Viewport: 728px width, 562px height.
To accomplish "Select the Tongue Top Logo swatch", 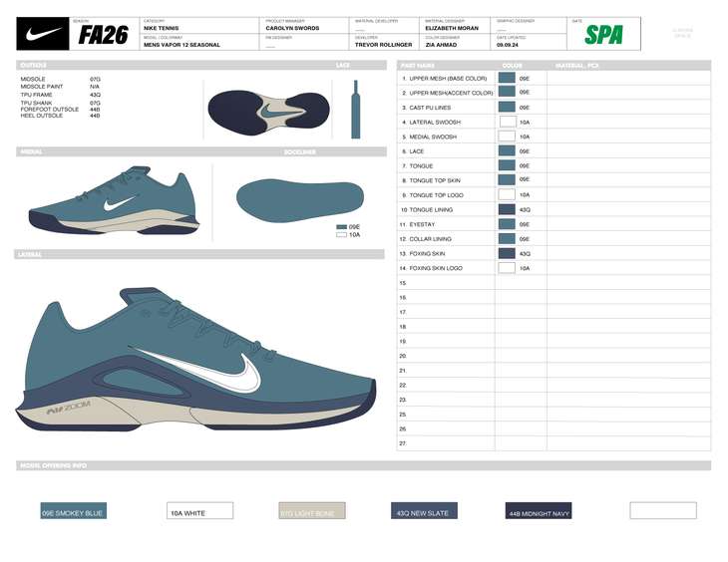I will pyautogui.click(x=507, y=194).
